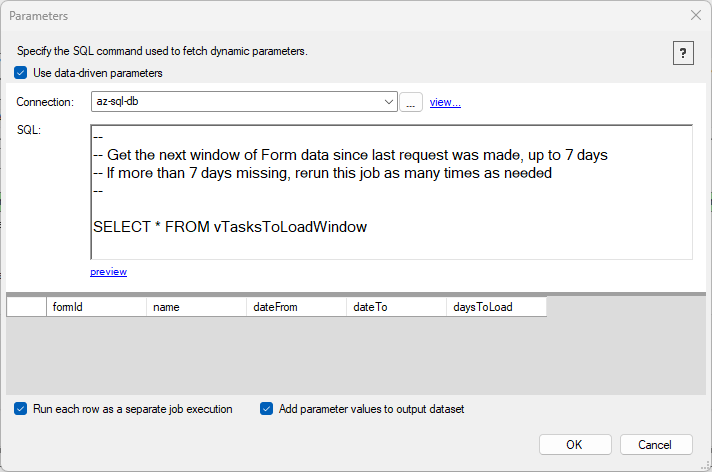Open the view... connection link
Image resolution: width=712 pixels, height=472 pixels.
[445, 102]
